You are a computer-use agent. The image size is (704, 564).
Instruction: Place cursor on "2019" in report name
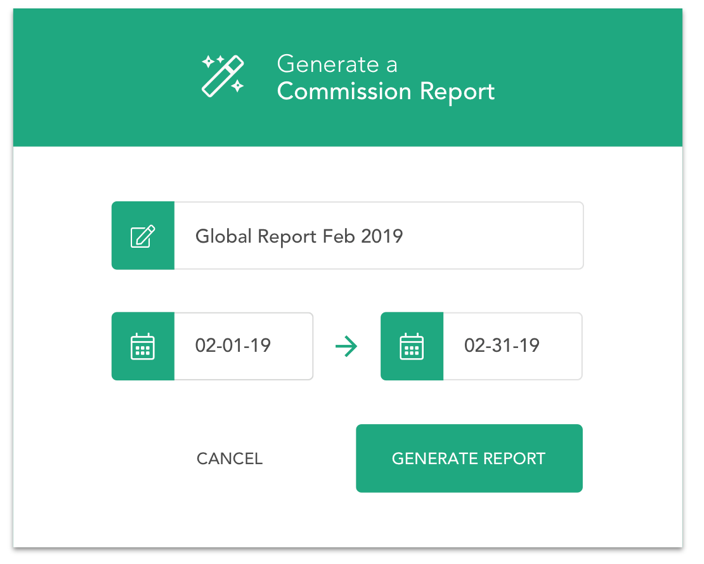coord(382,236)
